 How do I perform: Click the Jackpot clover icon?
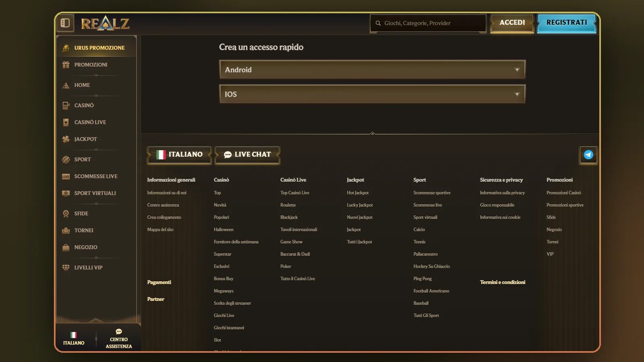tap(66, 139)
